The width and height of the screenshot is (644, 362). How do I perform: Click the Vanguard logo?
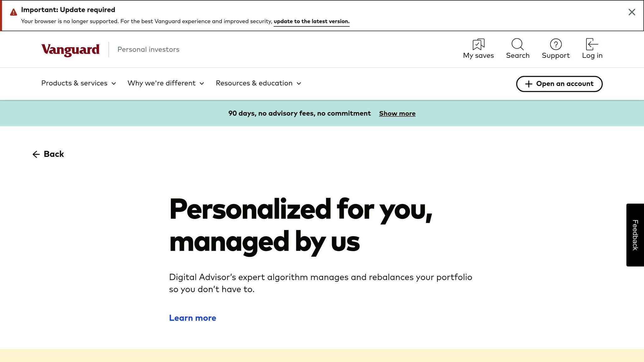[70, 50]
